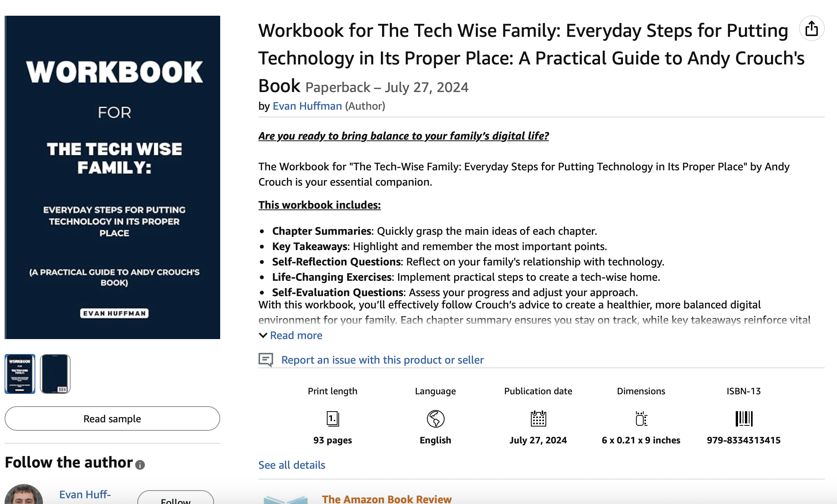Image resolution: width=837 pixels, height=504 pixels.
Task: Click the Read more chevron arrow
Action: tap(263, 336)
